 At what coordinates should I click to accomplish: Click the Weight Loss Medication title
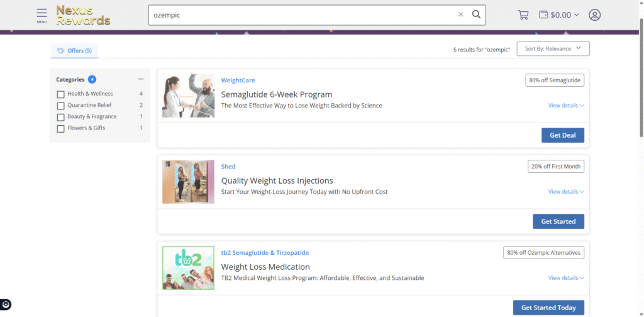click(265, 267)
